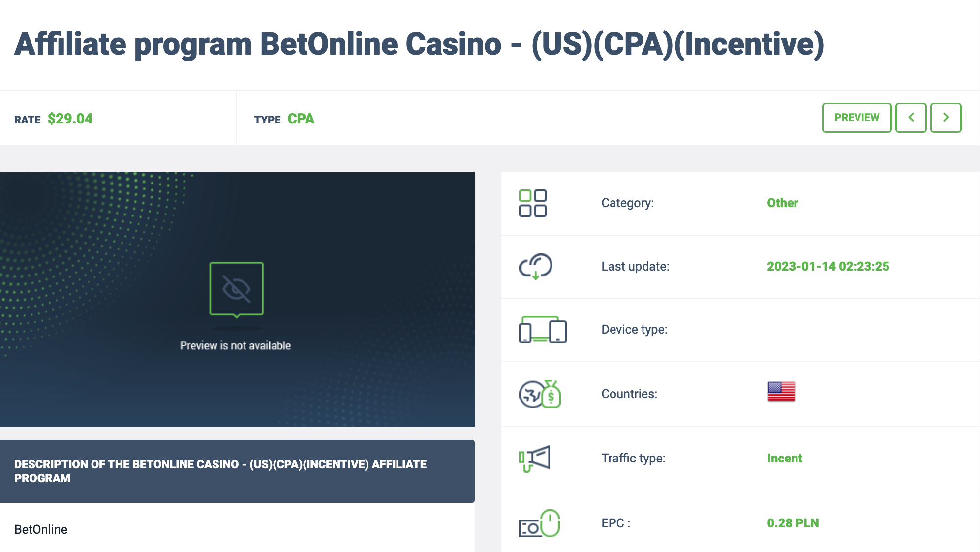Click the Last update timestamp 2023-01-14
980x552 pixels.
(x=827, y=266)
